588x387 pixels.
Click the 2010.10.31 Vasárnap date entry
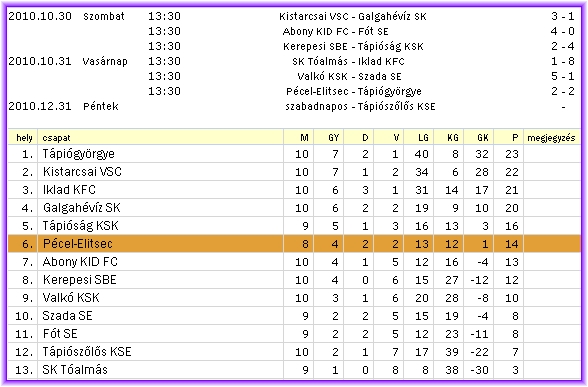[68, 61]
